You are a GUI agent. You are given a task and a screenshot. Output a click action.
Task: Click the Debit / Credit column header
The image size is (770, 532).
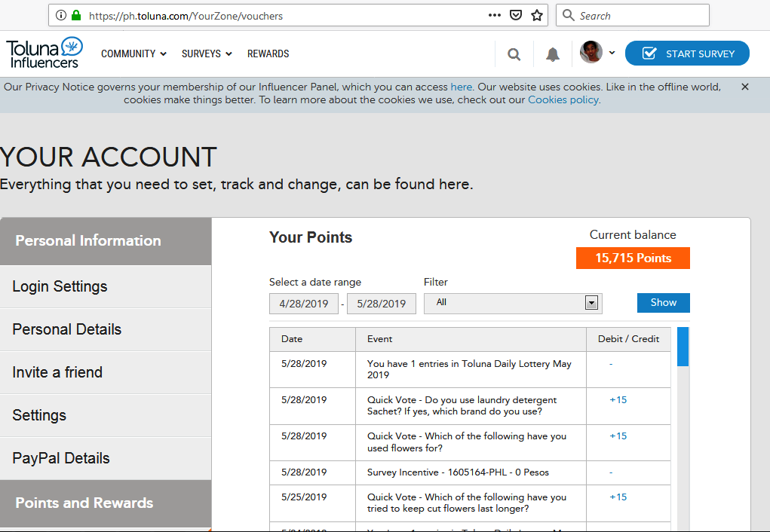628,339
